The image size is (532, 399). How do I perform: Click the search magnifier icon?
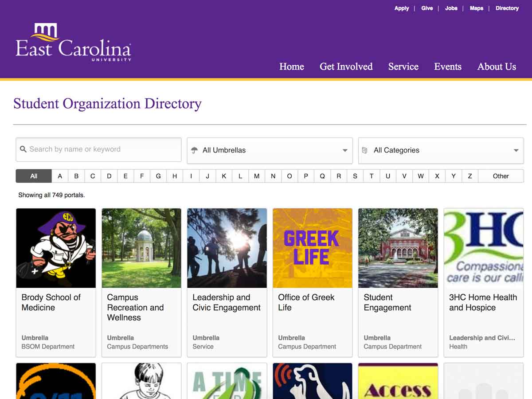coord(23,149)
